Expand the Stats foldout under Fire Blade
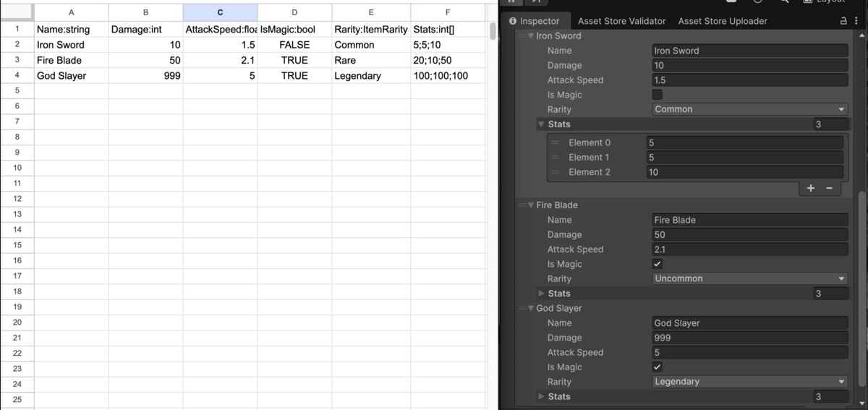Image resolution: width=868 pixels, height=410 pixels. pyautogui.click(x=542, y=294)
